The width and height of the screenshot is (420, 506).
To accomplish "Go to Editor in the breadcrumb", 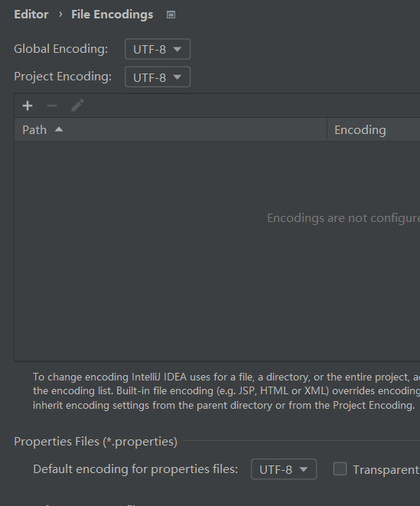I will [x=31, y=15].
